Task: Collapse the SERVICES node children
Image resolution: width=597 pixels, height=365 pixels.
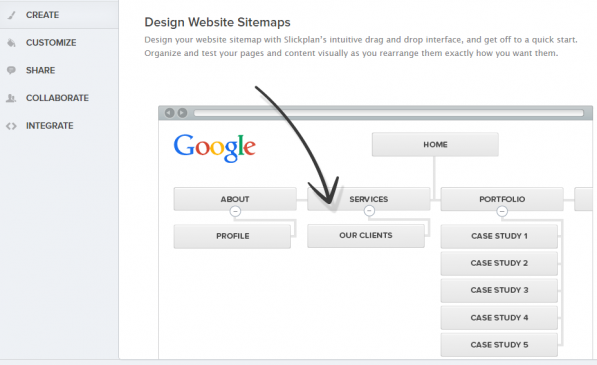Action: coord(369,211)
